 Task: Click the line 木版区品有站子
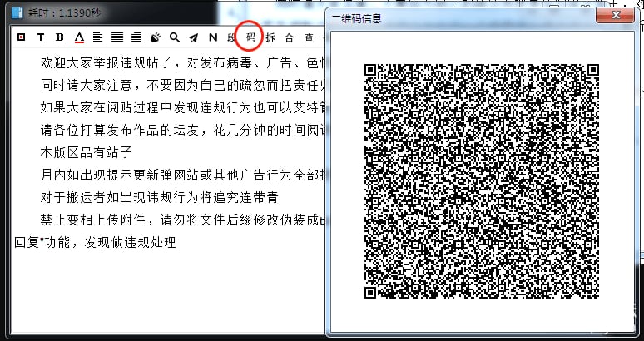86,153
